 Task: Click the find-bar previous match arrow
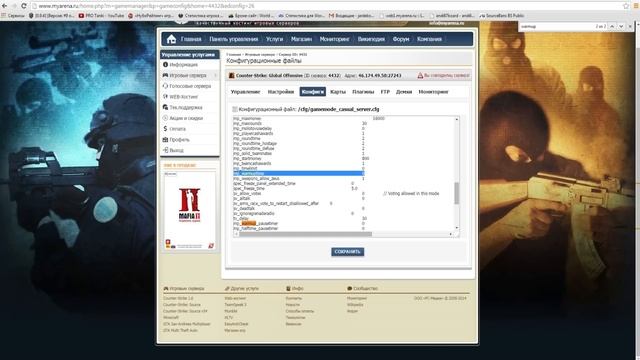tap(612, 27)
